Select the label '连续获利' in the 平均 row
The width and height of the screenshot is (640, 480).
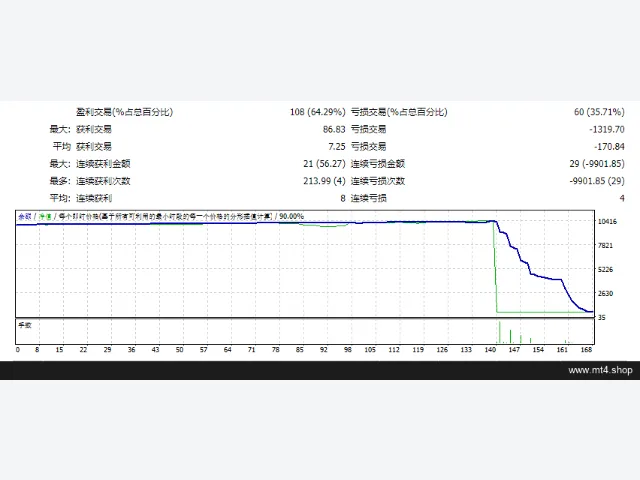click(94, 198)
